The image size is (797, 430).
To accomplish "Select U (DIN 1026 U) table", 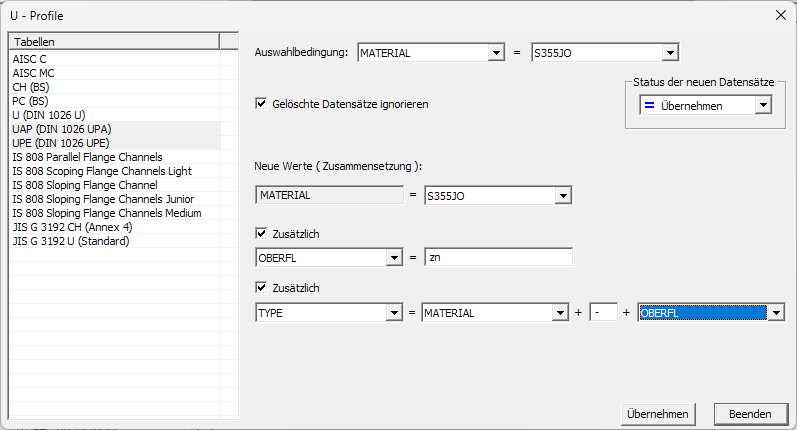I will click(49, 115).
